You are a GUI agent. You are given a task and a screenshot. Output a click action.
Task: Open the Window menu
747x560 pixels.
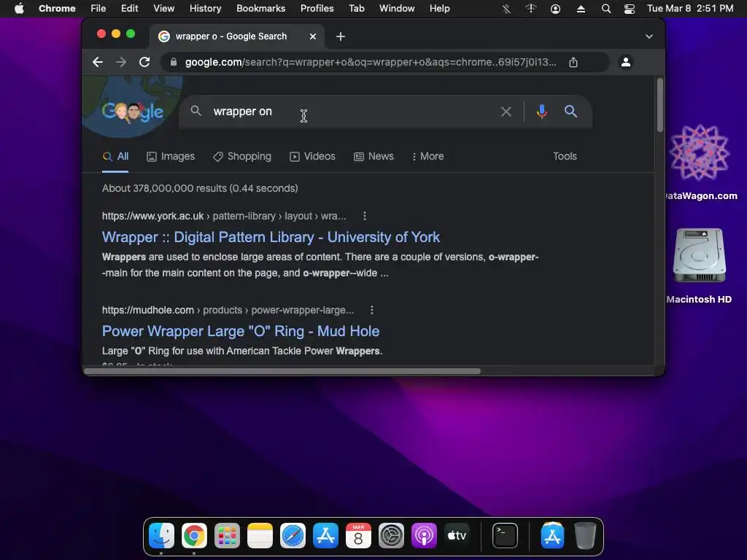[397, 9]
